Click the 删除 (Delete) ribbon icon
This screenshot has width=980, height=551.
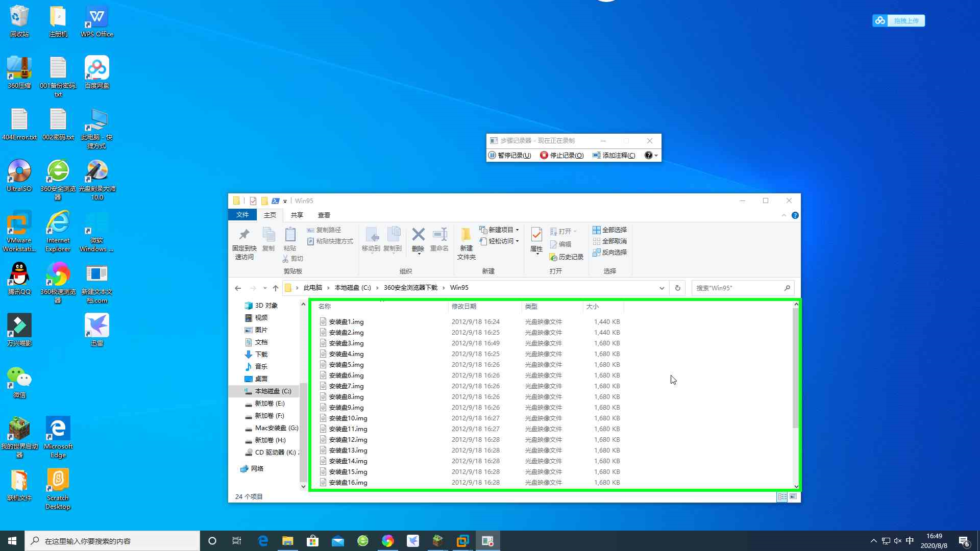pos(418,240)
